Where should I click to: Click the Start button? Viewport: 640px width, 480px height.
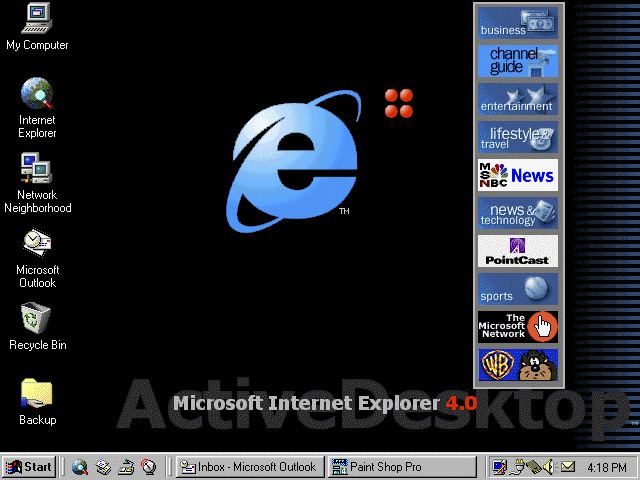coord(29,467)
